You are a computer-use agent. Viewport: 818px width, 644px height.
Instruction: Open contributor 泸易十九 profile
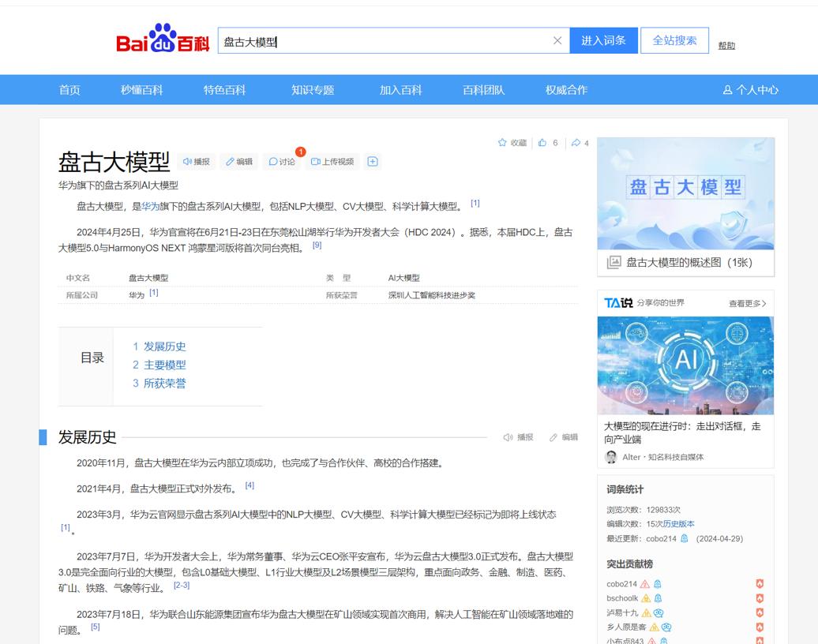622,612
